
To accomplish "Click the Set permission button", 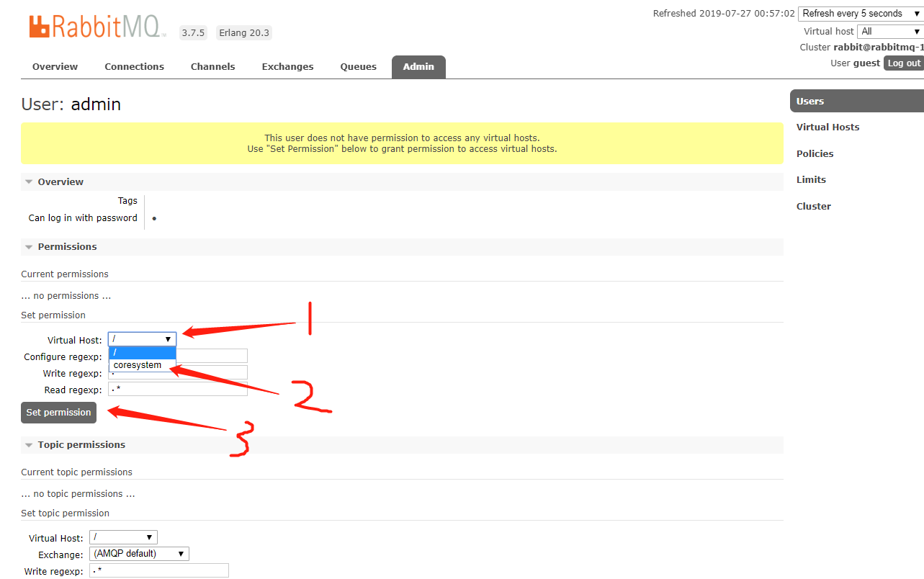I will (58, 413).
